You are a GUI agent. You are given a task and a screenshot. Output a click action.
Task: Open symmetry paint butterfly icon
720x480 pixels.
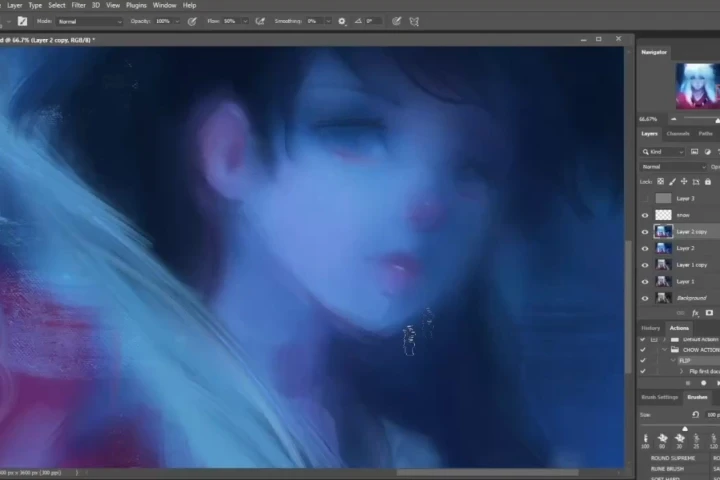(414, 21)
